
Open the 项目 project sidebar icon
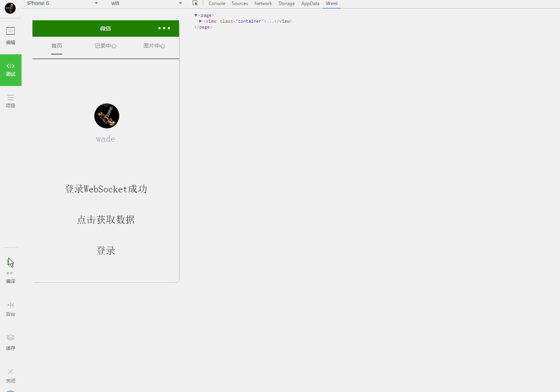point(11,101)
